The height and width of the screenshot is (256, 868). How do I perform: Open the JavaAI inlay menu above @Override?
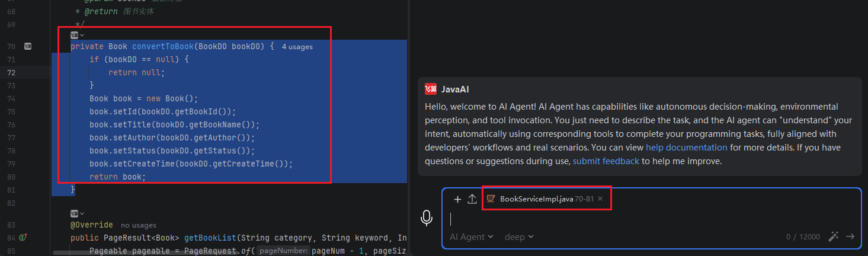[78, 213]
